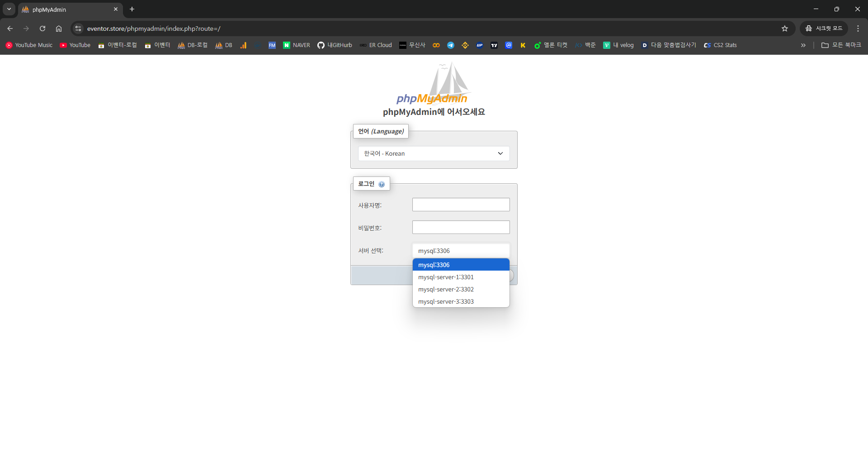Click the server select combo box
Image resolution: width=868 pixels, height=467 pixels.
click(461, 251)
